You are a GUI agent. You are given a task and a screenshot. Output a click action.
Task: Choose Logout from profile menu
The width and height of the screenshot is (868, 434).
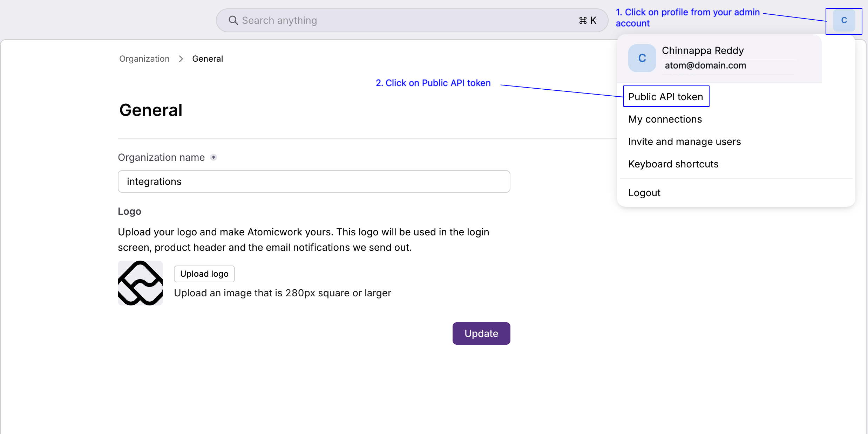point(644,193)
